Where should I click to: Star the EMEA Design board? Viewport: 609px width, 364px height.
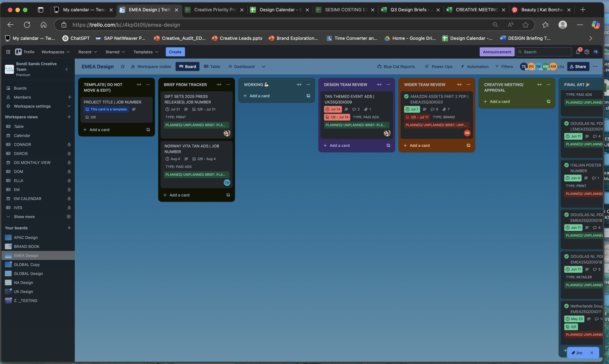tap(123, 66)
